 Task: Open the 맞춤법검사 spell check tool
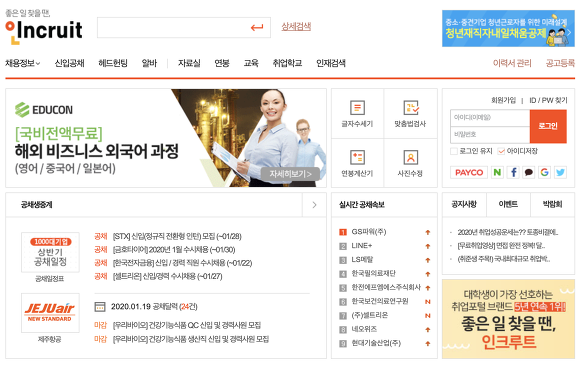(x=410, y=114)
